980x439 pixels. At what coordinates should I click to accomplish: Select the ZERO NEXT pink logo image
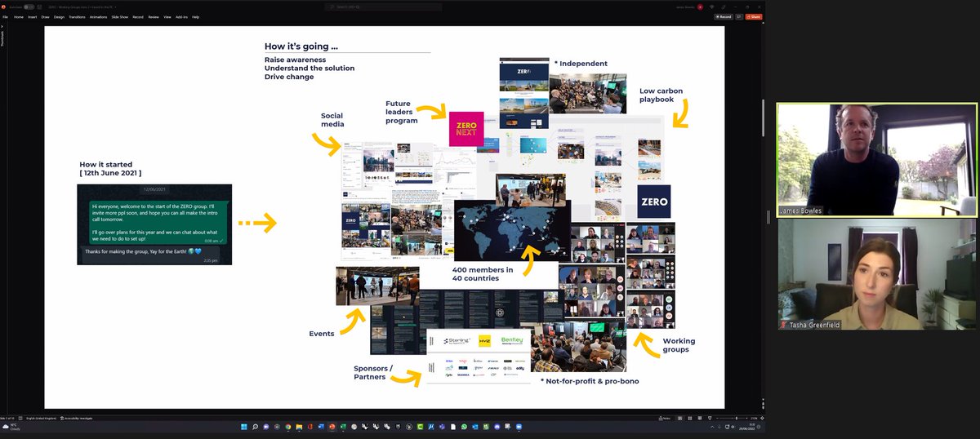pyautogui.click(x=466, y=128)
